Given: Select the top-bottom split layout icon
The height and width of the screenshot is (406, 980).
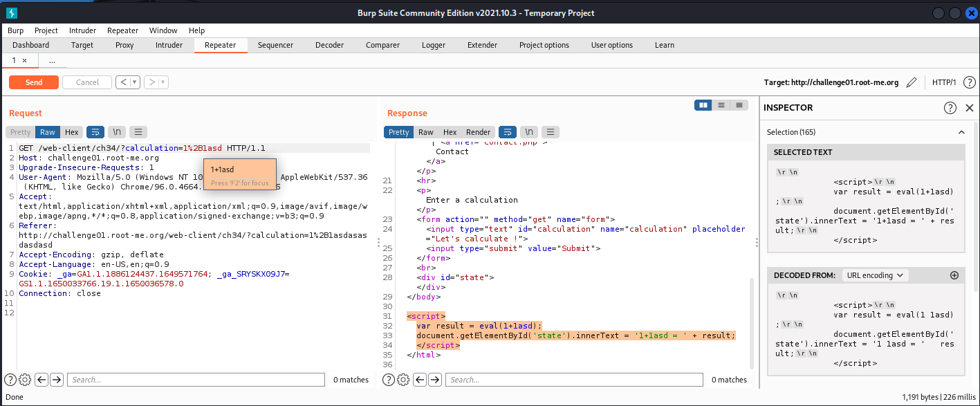Looking at the screenshot, I should coord(721,105).
